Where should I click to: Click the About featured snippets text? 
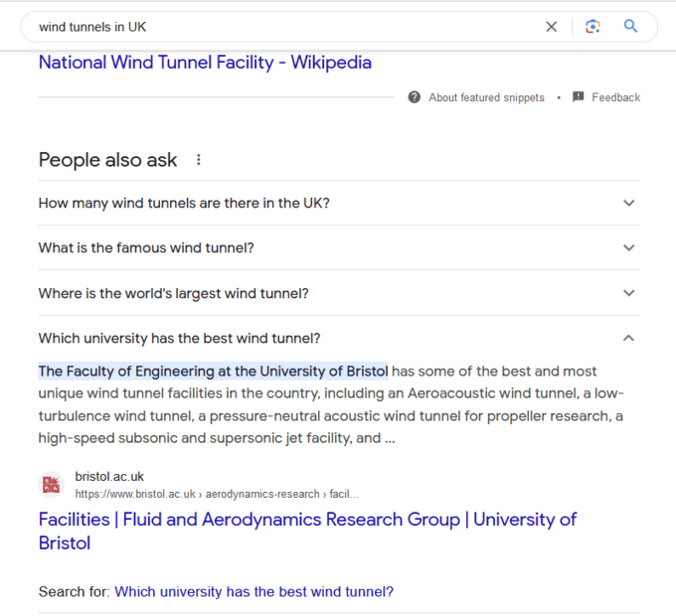(x=486, y=97)
